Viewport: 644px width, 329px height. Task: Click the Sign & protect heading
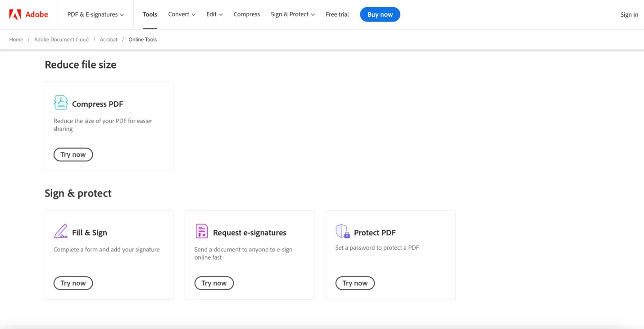click(78, 193)
